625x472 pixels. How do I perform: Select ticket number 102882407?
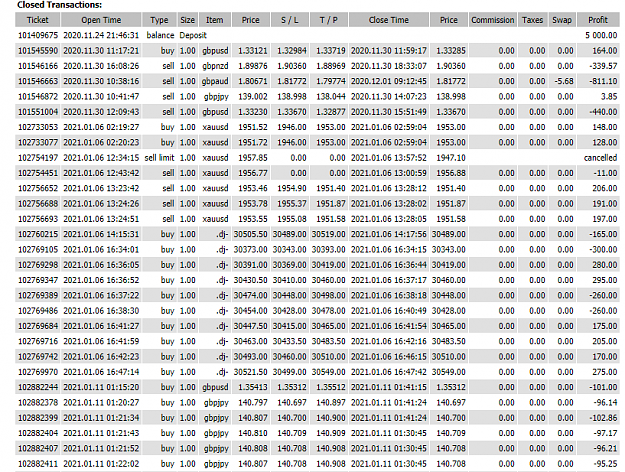click(38, 448)
